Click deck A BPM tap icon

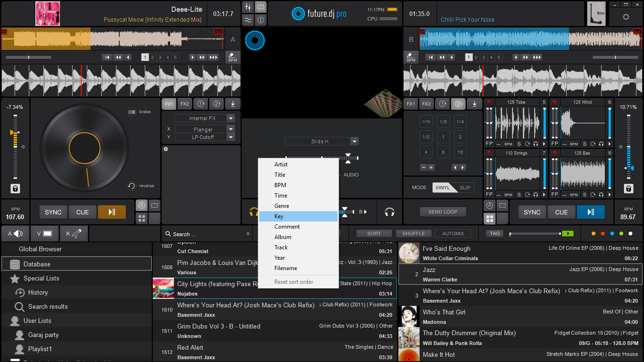[x=233, y=58]
